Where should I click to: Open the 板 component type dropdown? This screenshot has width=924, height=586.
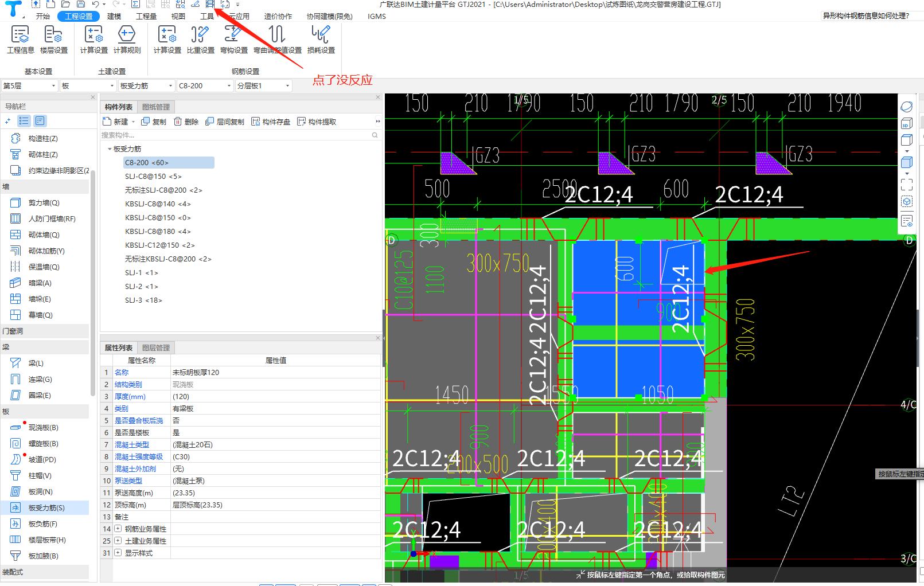[x=88, y=85]
